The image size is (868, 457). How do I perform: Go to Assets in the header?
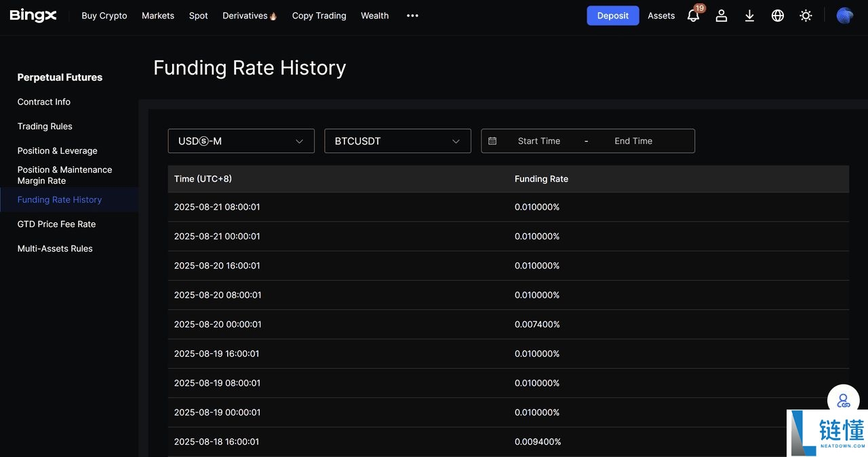click(x=661, y=16)
